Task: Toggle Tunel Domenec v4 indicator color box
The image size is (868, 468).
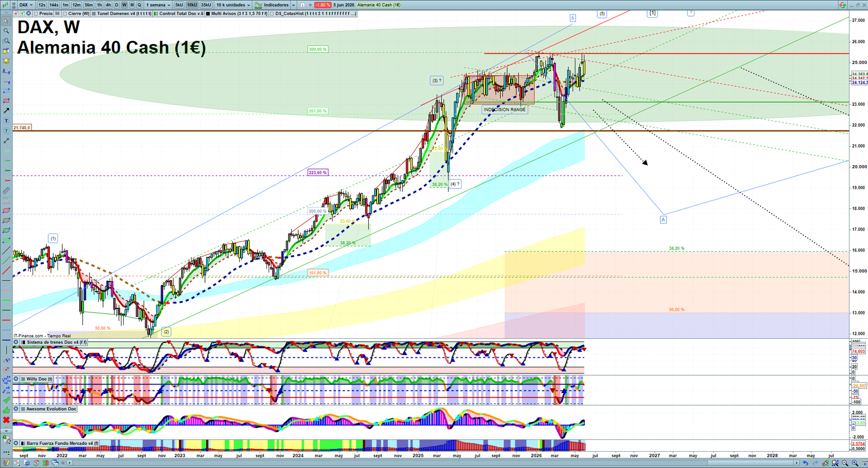Action: click(x=94, y=14)
